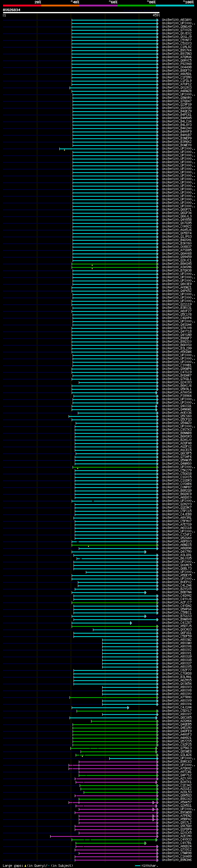Select the UniRef100_B7G1S3 label
197x868 pixels.
point(177,616)
